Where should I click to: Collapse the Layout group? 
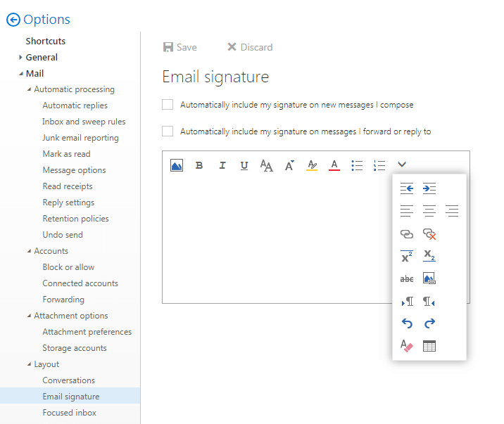click(x=29, y=364)
